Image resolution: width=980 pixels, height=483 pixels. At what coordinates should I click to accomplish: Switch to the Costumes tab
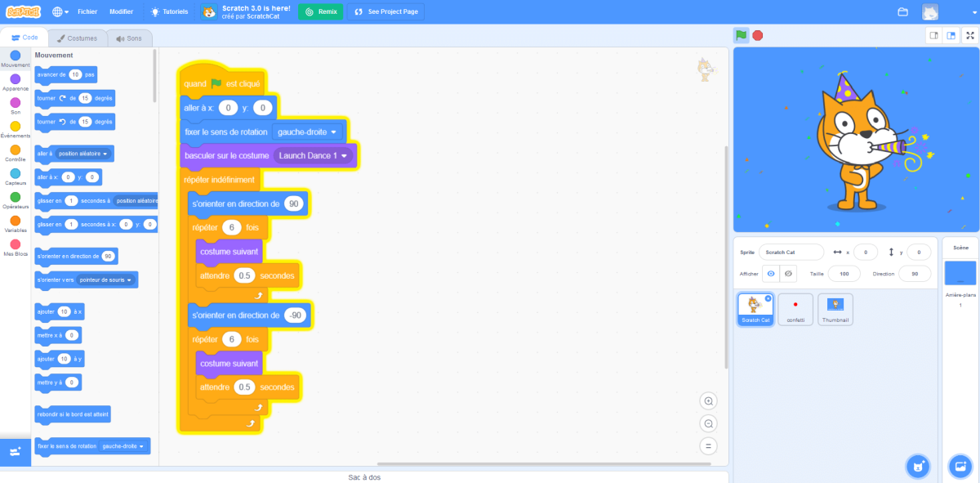pyautogui.click(x=78, y=38)
